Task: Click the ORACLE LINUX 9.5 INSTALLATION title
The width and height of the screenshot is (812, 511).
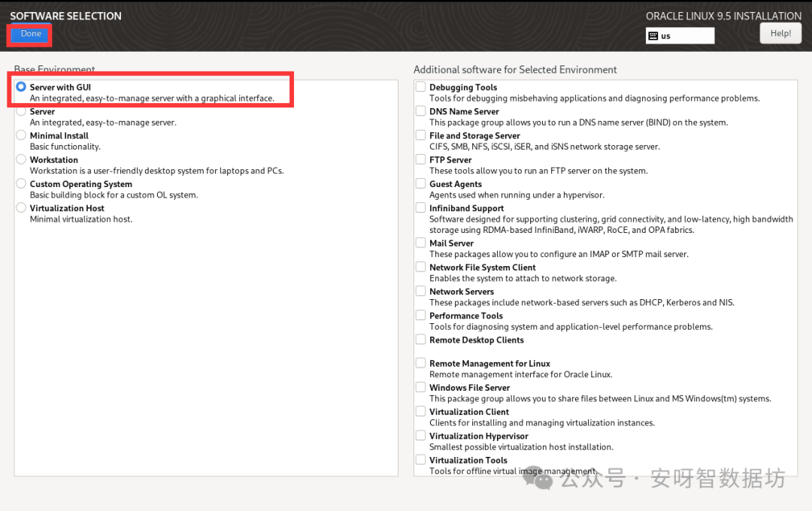Action: pos(723,16)
